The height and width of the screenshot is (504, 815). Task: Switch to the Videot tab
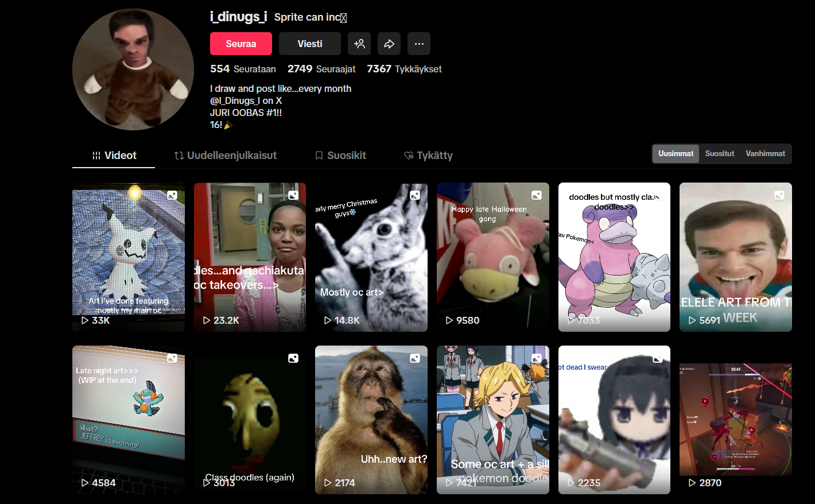(114, 156)
